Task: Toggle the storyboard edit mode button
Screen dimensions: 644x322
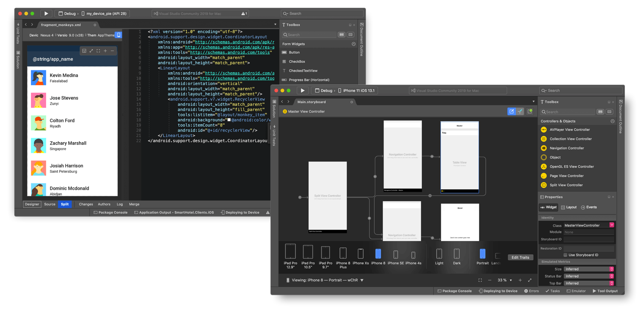Action: pyautogui.click(x=511, y=111)
